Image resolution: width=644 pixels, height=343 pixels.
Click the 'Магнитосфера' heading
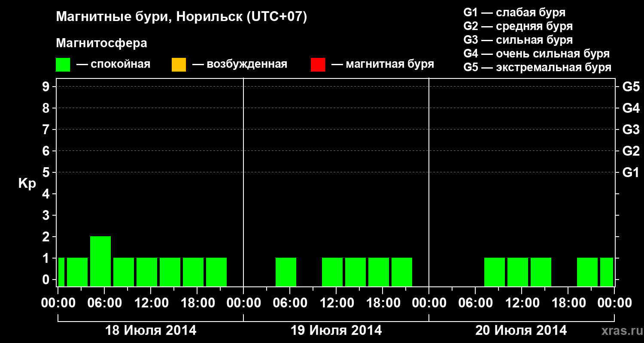coord(101,43)
